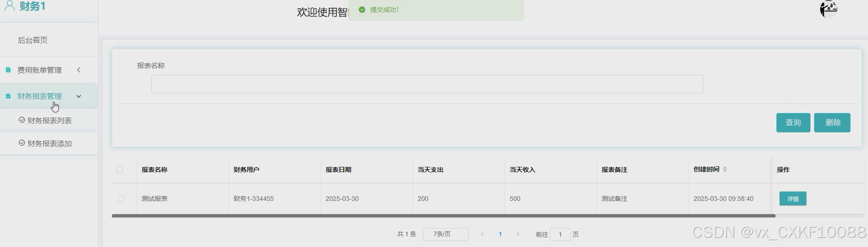
Task: Click the 详情 button in the 测试报表 row
Action: 793,199
